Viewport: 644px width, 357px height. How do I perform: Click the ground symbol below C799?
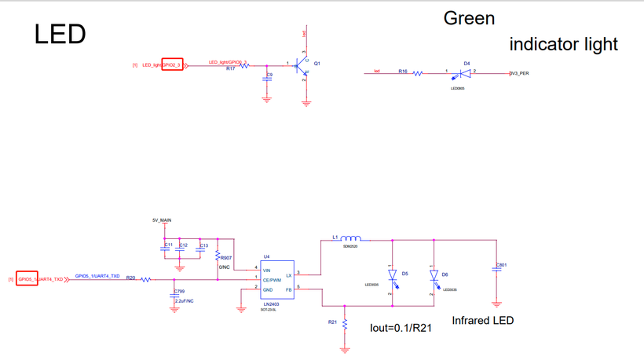point(174,310)
